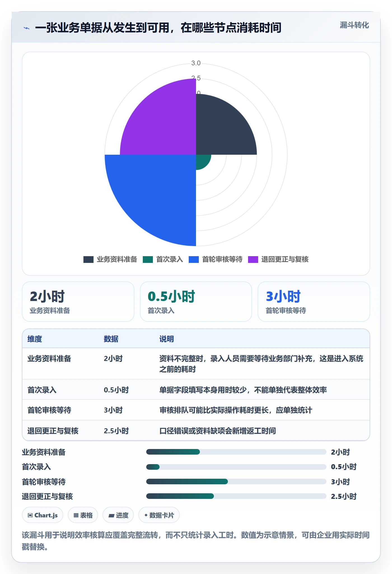Click 2.5小时 value beside progress bar
The height and width of the screenshot is (574, 392).
344,496
